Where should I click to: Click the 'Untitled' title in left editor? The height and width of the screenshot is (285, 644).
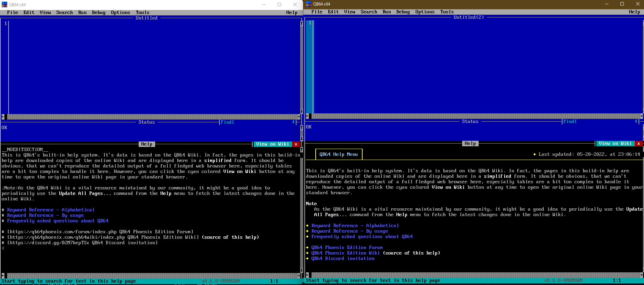pyautogui.click(x=147, y=18)
